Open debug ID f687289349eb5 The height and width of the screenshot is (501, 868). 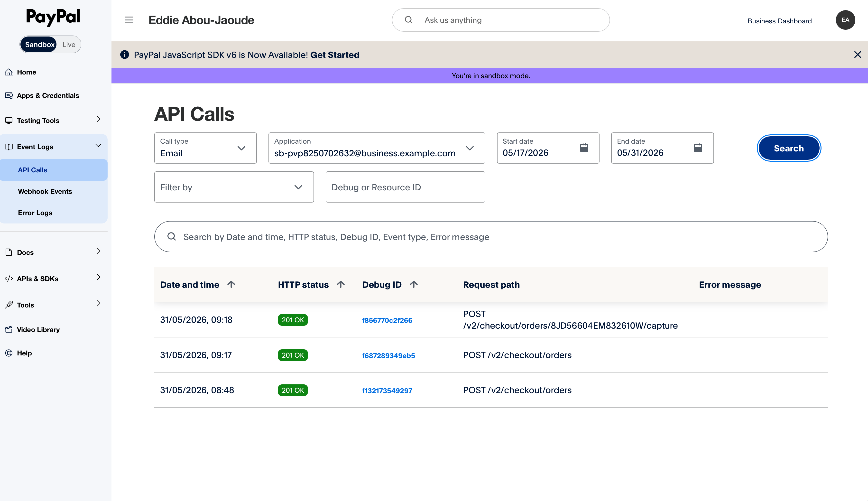(388, 355)
